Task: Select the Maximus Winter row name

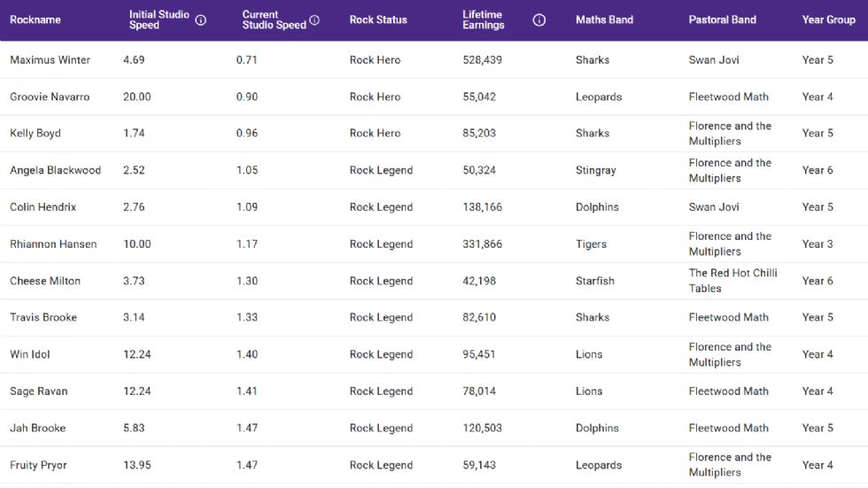Action: [50, 60]
